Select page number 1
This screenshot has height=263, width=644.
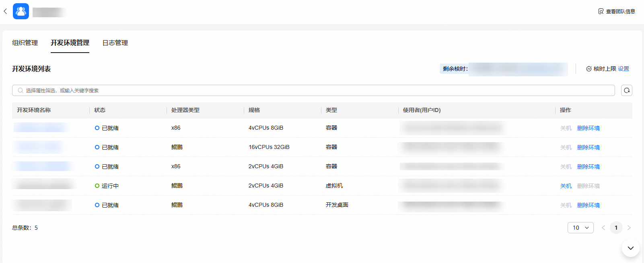click(x=616, y=228)
